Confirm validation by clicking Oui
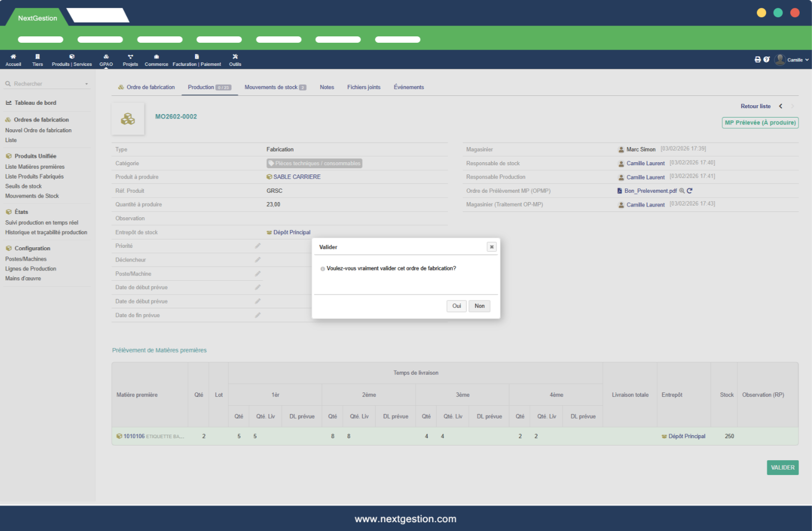 coord(456,306)
